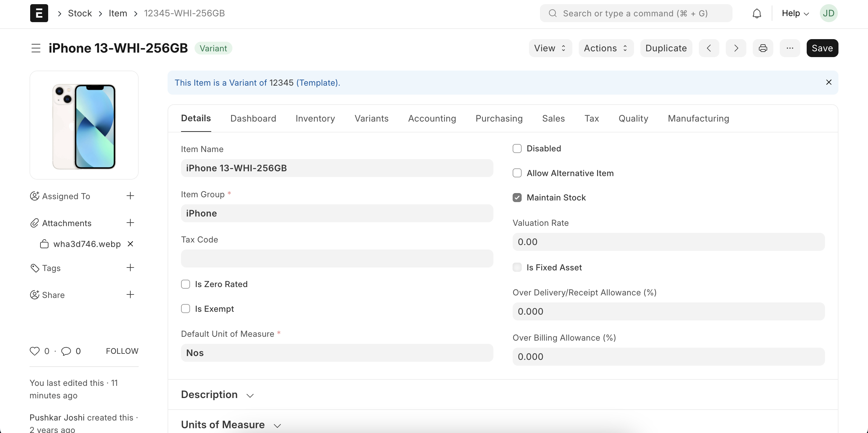Open the View dropdown

[x=550, y=48]
